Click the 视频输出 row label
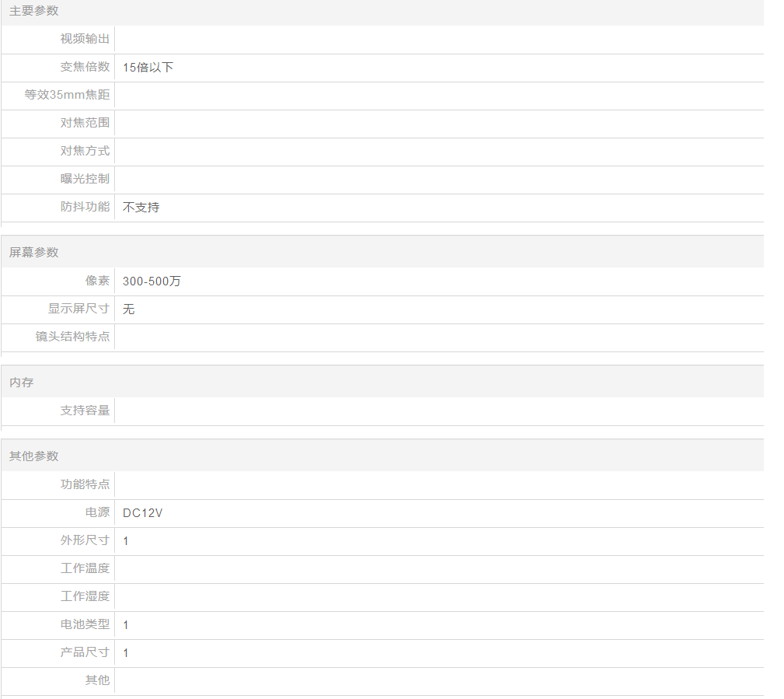Viewport: 784px width, 699px height. 85,39
